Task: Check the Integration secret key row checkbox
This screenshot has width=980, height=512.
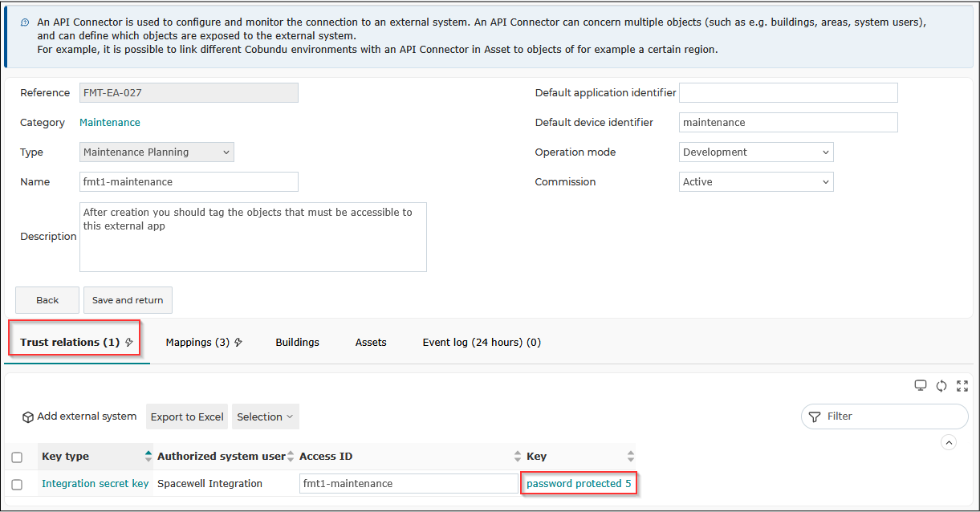Action: 17,485
